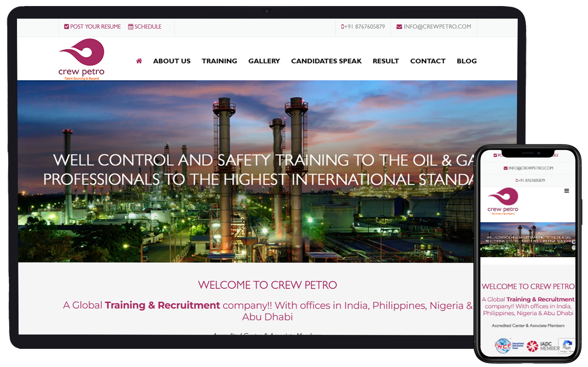Tap the +91 8767605879 number on the phone

click(531, 181)
